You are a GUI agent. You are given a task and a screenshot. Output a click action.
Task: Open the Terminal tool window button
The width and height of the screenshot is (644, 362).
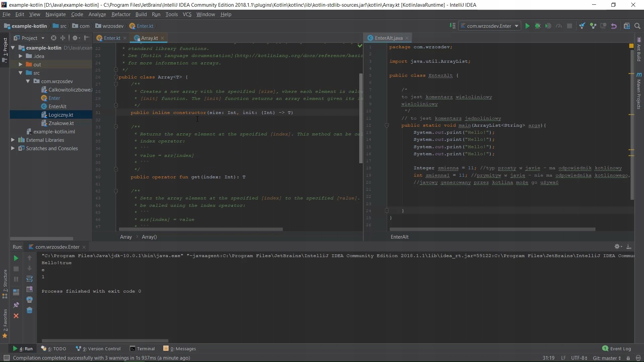tap(143, 349)
